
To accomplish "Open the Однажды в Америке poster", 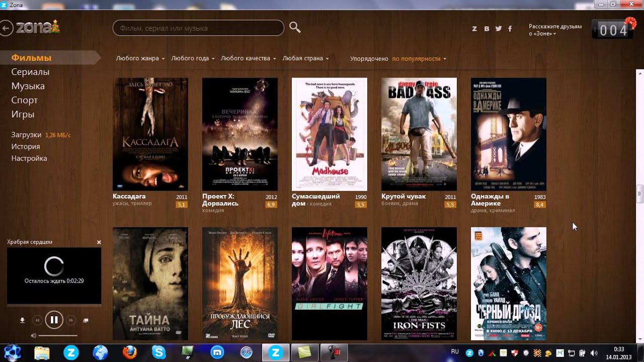I will tap(509, 134).
